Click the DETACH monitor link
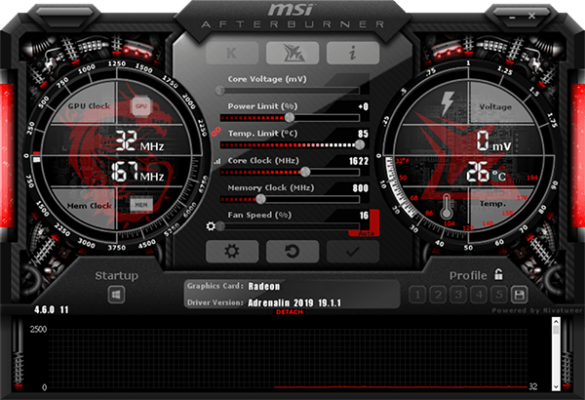Viewport: 585px width, 400px height. coord(290,312)
